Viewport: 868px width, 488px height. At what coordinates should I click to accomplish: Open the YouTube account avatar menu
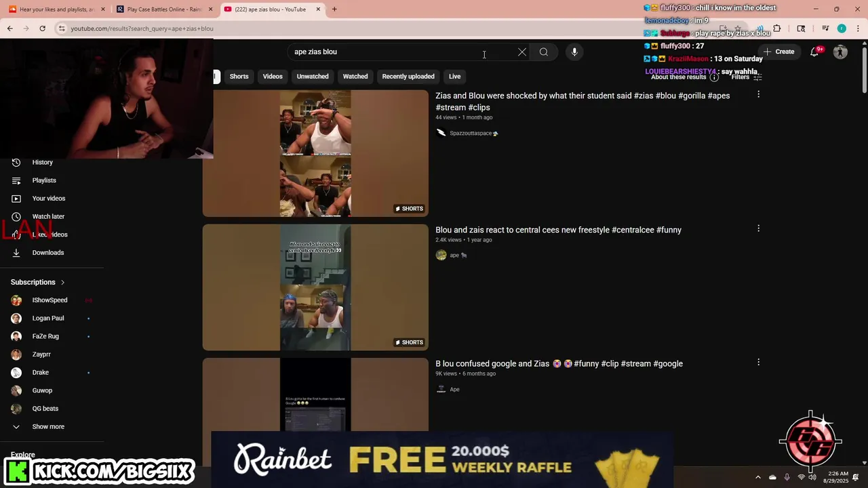pyautogui.click(x=840, y=52)
